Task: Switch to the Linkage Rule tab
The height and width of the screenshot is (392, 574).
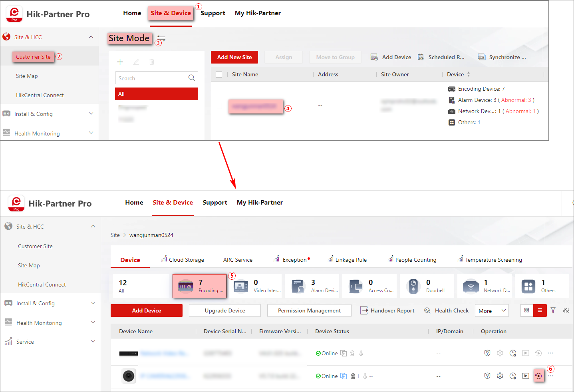Action: click(x=347, y=260)
